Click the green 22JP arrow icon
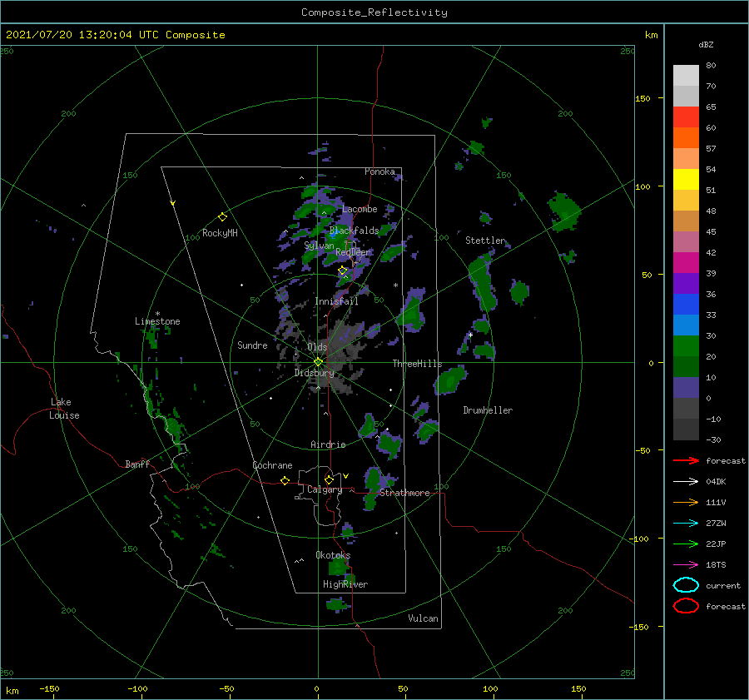This screenshot has width=749, height=700. (x=686, y=544)
